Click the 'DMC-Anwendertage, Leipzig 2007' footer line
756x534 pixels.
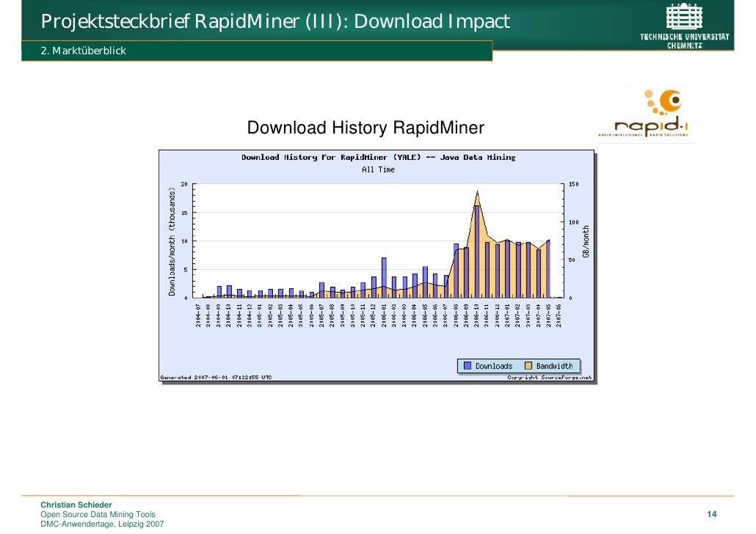(x=102, y=524)
